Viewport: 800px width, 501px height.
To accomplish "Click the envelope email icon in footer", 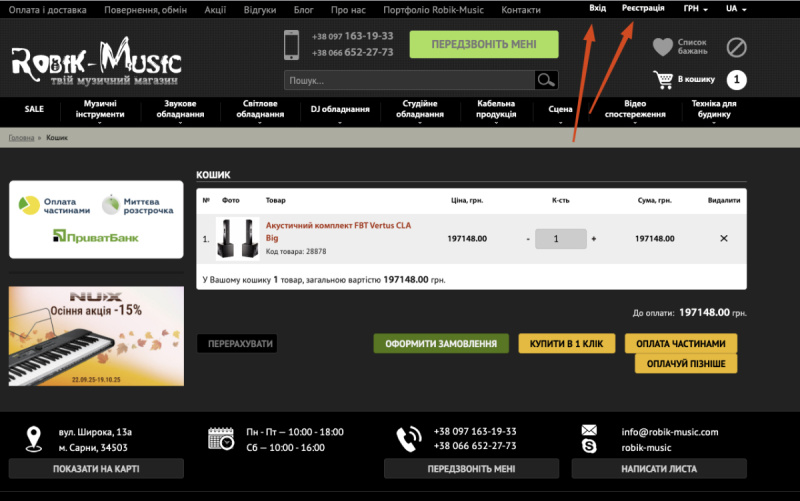I will click(x=590, y=431).
